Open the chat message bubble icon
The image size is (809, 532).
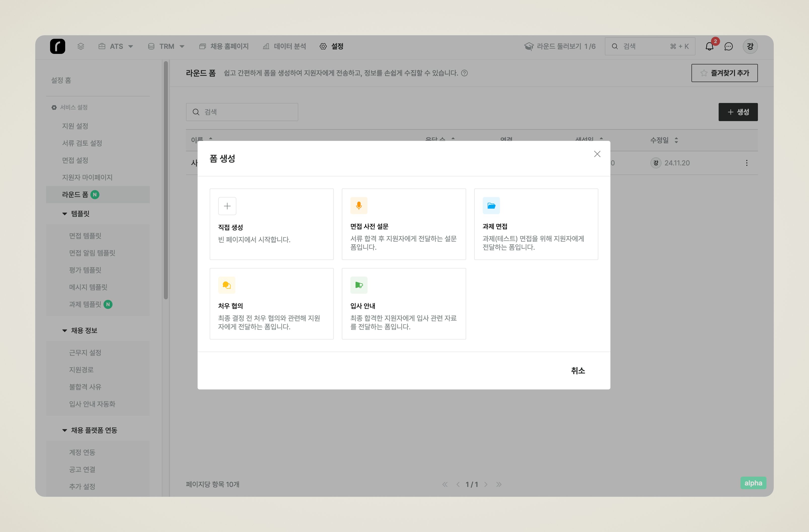coord(728,47)
